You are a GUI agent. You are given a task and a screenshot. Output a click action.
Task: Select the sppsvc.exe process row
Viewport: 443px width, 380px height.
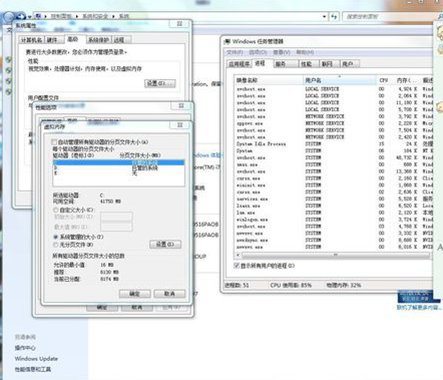333,123
